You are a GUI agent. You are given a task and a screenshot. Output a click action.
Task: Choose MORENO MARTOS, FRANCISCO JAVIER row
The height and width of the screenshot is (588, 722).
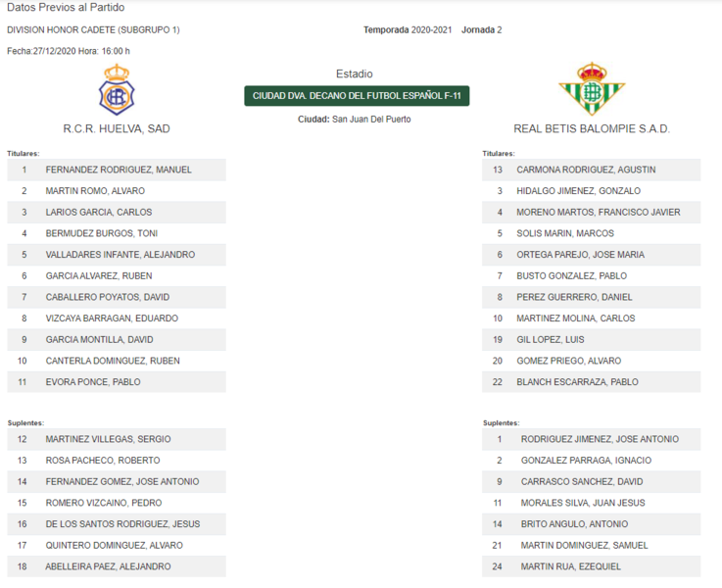coord(592,213)
